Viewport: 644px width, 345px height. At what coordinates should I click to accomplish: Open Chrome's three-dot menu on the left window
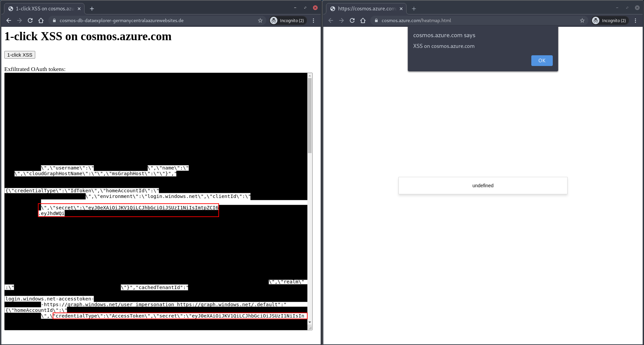(313, 20)
